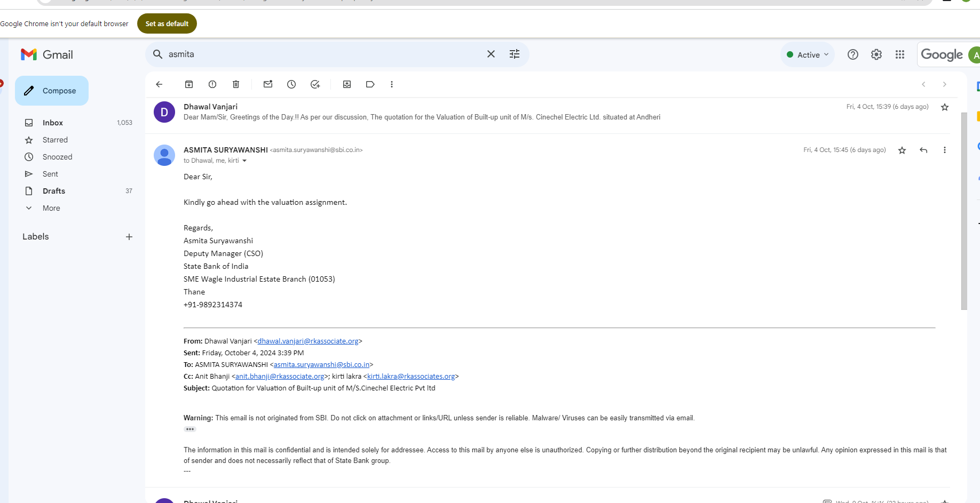This screenshot has height=503, width=980.
Task: Show recipient details dropdown arrow
Action: click(x=244, y=161)
